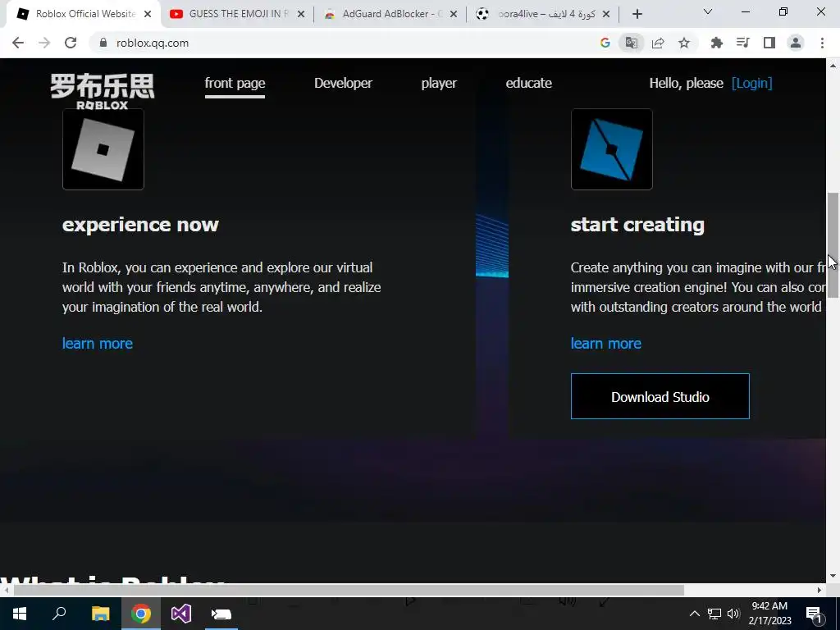Expand the tab search chevron
Screen dimensions: 840x630
[707, 11]
